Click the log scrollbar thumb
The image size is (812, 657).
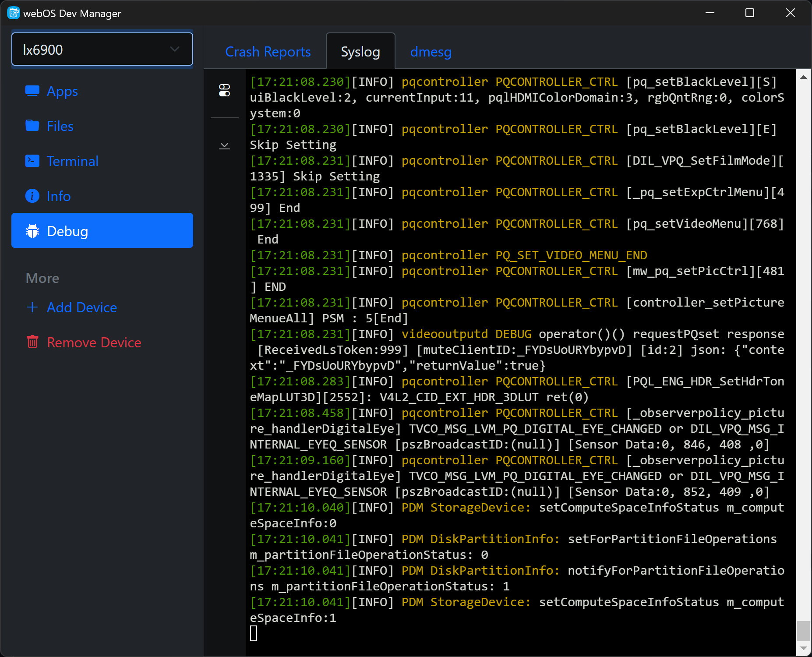click(803, 631)
